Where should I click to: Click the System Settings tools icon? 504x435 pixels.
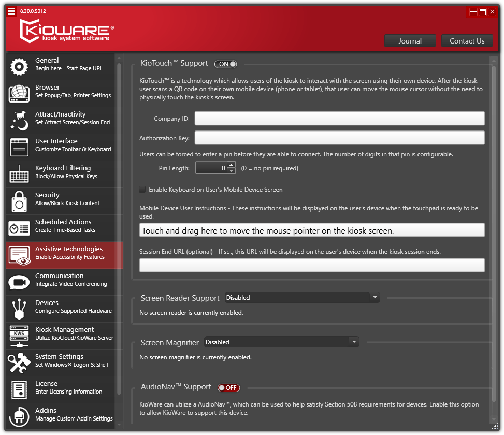point(19,363)
